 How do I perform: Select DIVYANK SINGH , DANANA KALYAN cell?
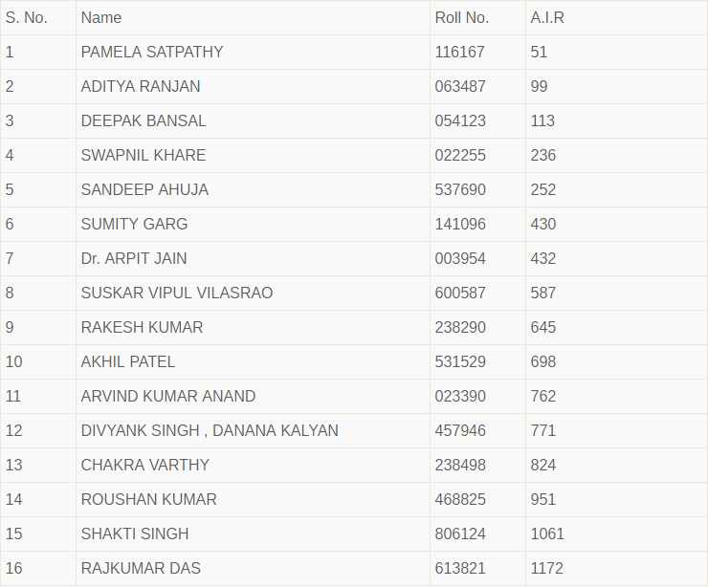(210, 430)
